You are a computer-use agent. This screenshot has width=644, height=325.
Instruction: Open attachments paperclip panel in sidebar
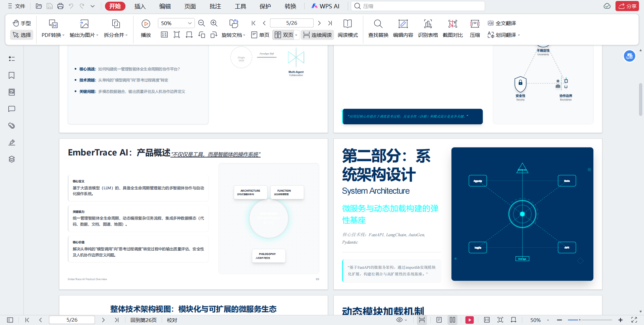(12, 126)
